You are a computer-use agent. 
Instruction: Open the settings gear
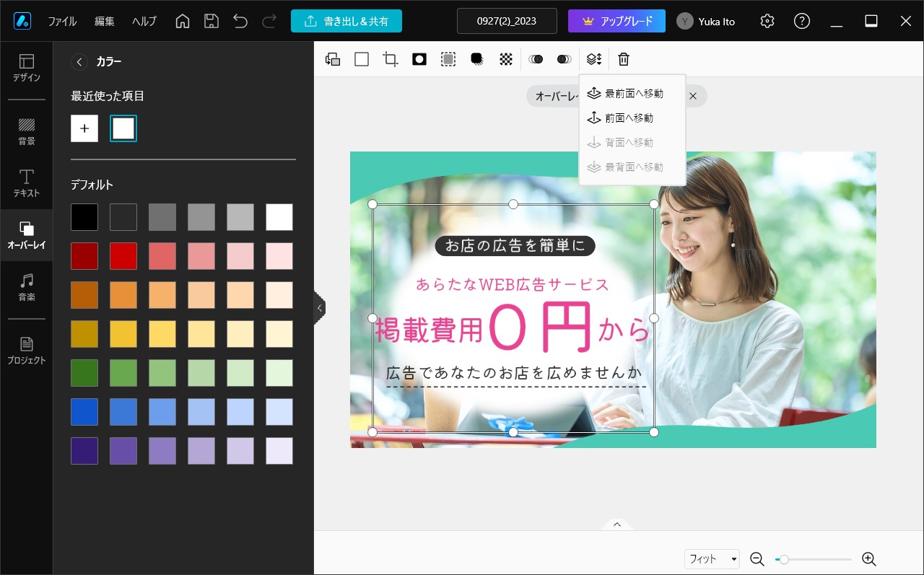[x=767, y=21]
